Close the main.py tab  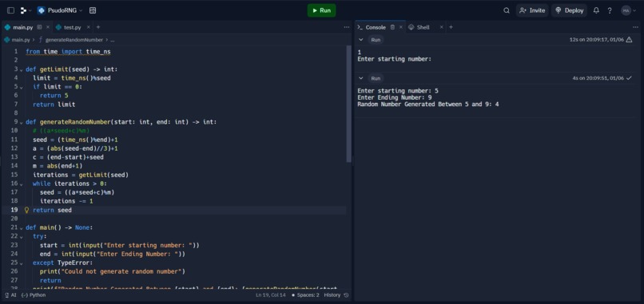pyautogui.click(x=48, y=27)
